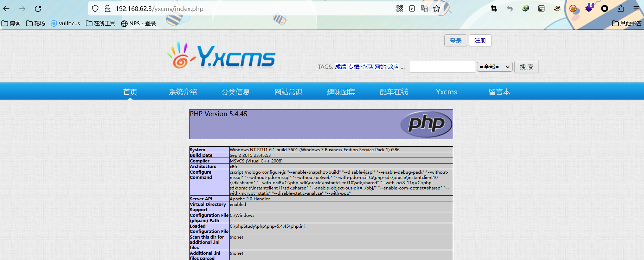Open the 夺冠 tag link
The image size is (644, 260).
pos(367,67)
